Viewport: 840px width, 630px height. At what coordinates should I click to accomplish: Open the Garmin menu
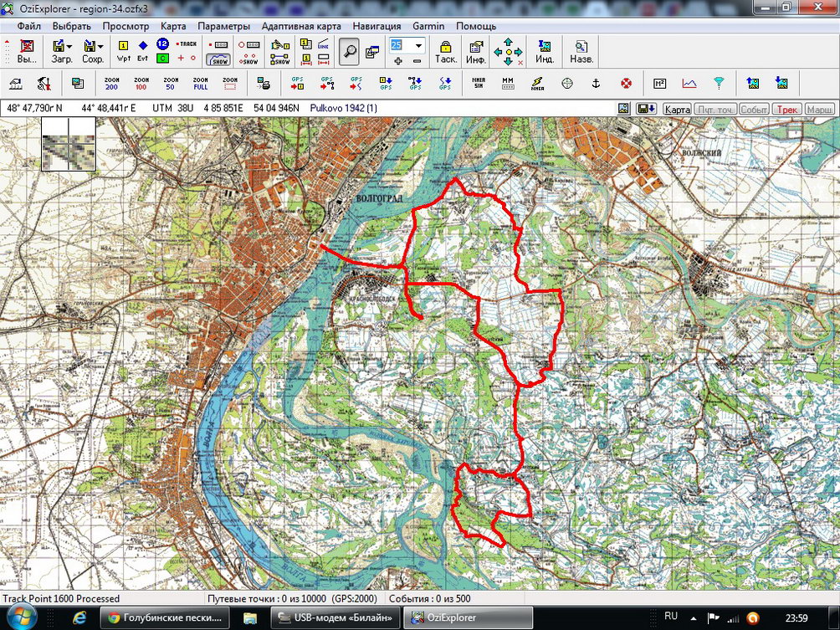[x=428, y=26]
